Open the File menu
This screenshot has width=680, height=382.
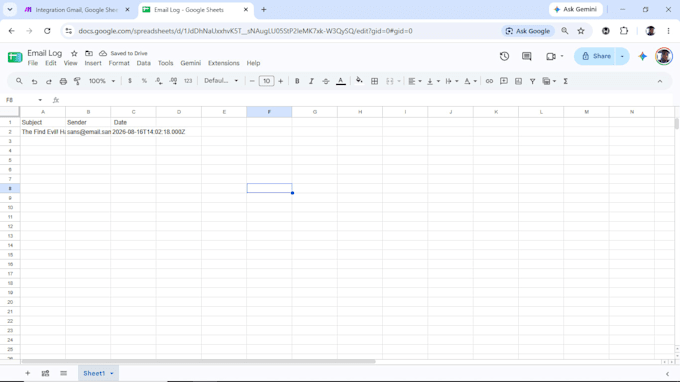pos(33,63)
